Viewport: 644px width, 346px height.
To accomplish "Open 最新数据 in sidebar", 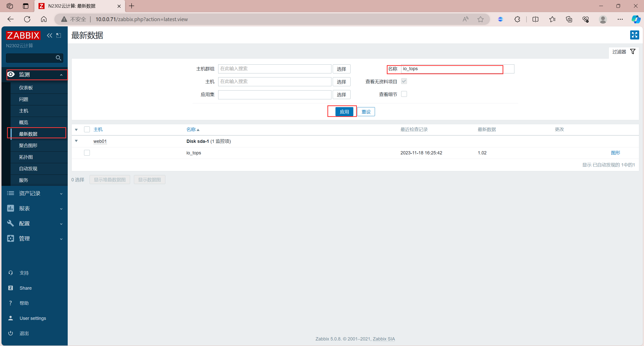I will click(39, 134).
